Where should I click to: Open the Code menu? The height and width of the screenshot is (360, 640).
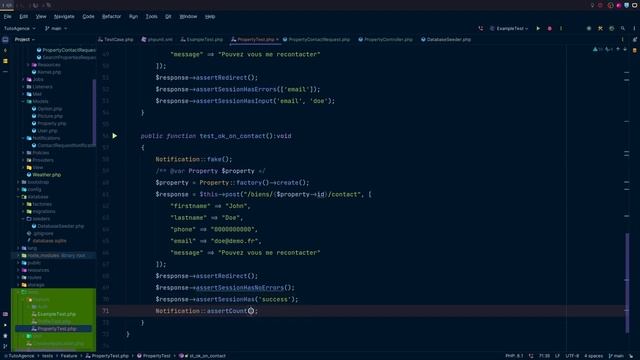pos(88,17)
